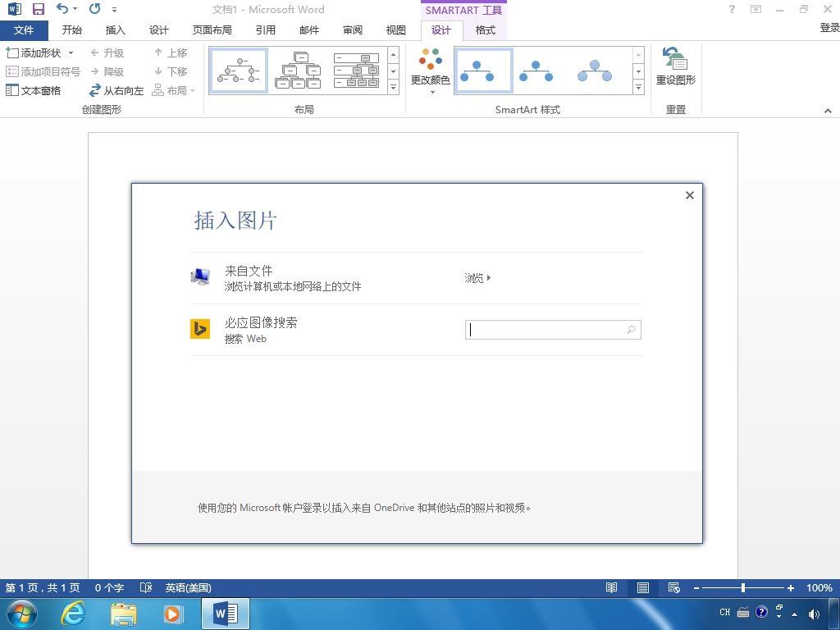This screenshot has width=840, height=630.
Task: Click the Save icon in quick access toolbar
Action: (x=38, y=9)
